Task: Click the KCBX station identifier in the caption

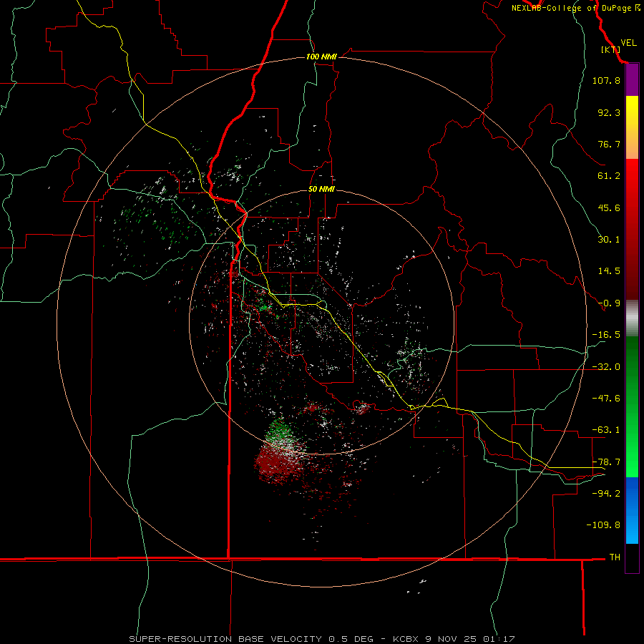Action: [x=406, y=639]
